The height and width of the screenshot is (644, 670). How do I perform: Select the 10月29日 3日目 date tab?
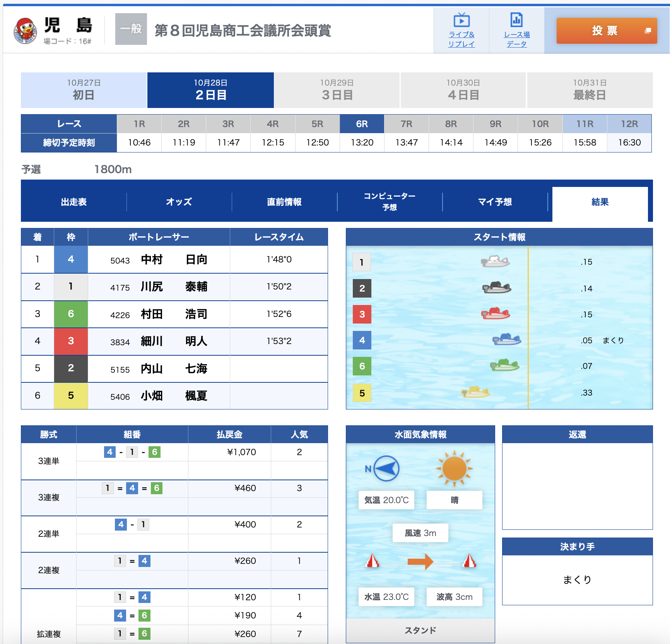[x=337, y=90]
